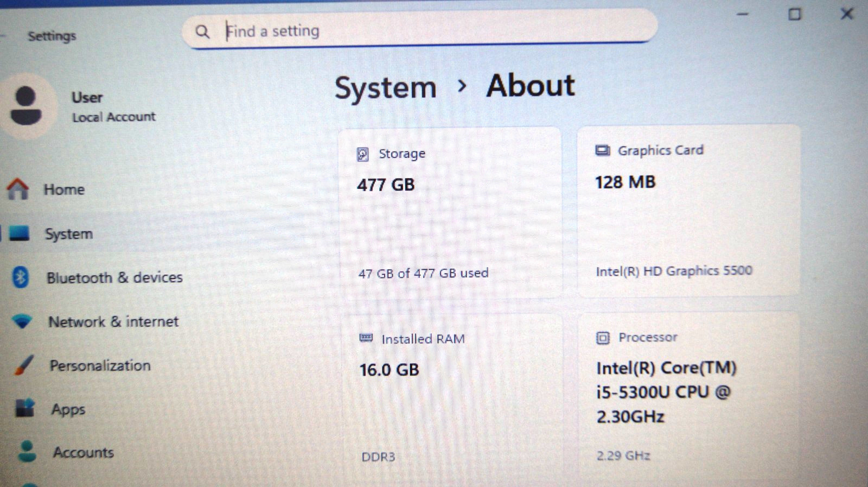Open the Home house icon in sidebar
This screenshot has width=868, height=487.
click(18, 189)
